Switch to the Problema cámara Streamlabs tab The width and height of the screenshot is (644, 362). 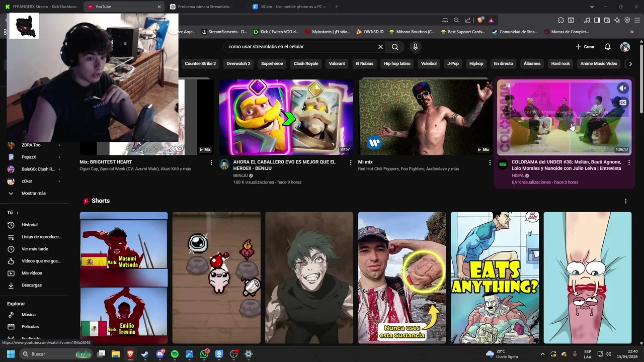[x=206, y=7]
